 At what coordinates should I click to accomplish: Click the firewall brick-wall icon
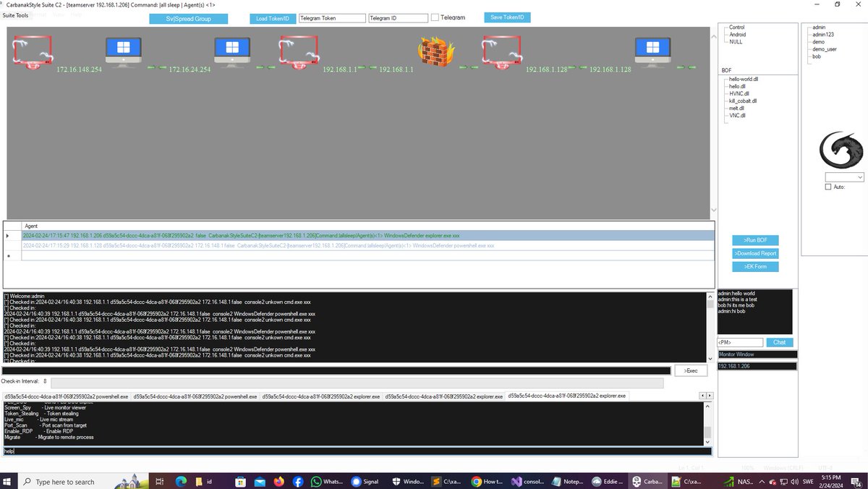(436, 51)
